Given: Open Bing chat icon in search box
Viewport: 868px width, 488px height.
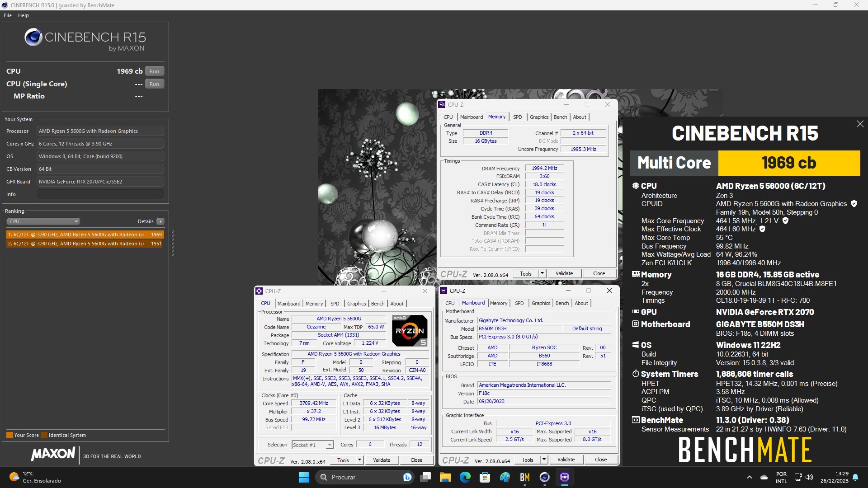Looking at the screenshot, I should (x=407, y=477).
